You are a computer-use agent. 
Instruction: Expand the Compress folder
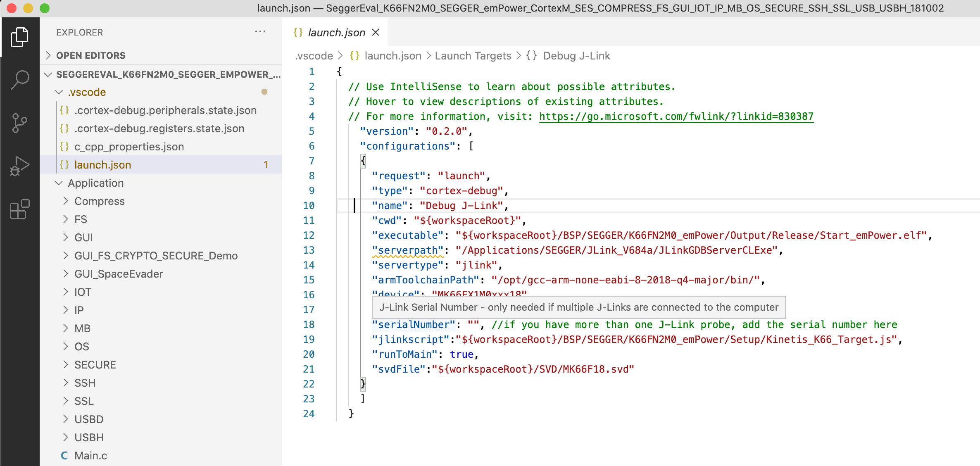pyautogui.click(x=66, y=201)
